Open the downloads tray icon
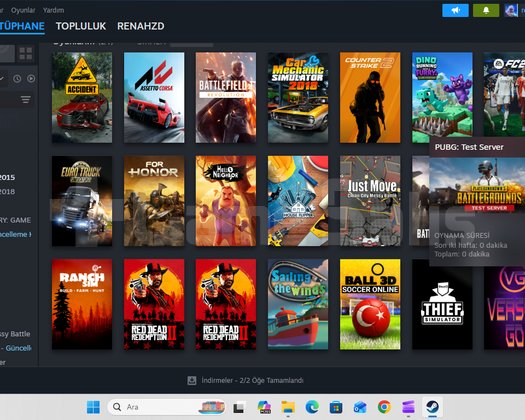This screenshot has width=525, height=420. [192, 380]
